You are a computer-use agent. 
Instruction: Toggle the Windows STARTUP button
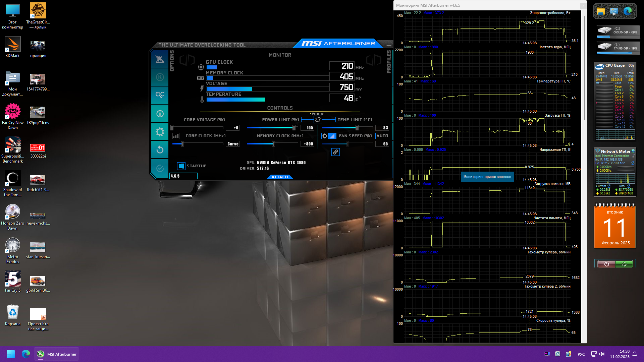(x=181, y=166)
